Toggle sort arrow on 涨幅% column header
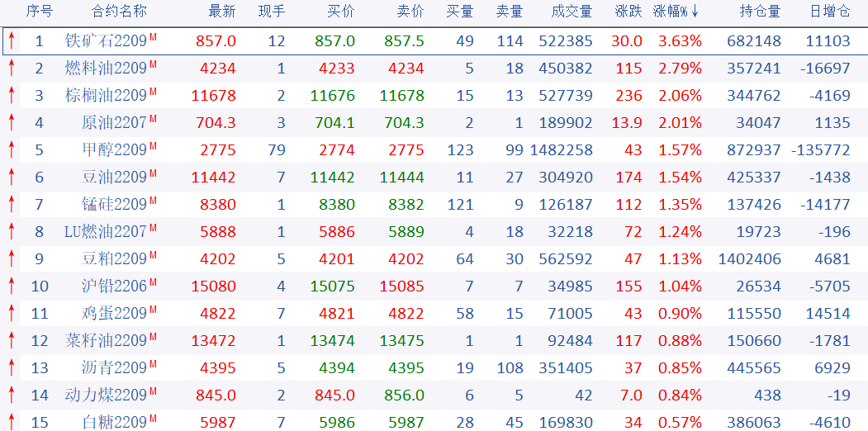The height and width of the screenshot is (431, 868). [x=695, y=12]
